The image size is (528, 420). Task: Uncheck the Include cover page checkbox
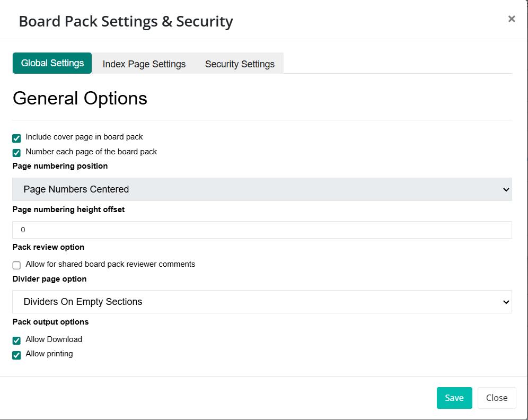[16, 138]
